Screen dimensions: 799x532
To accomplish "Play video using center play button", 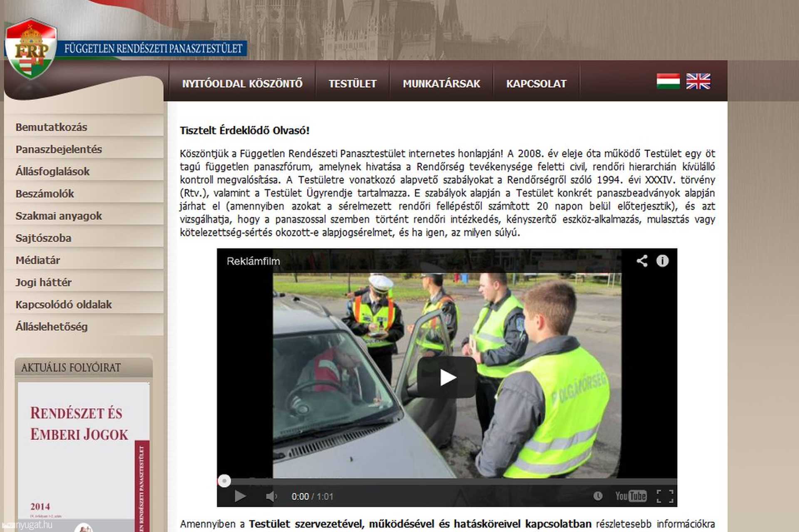I will 447,377.
